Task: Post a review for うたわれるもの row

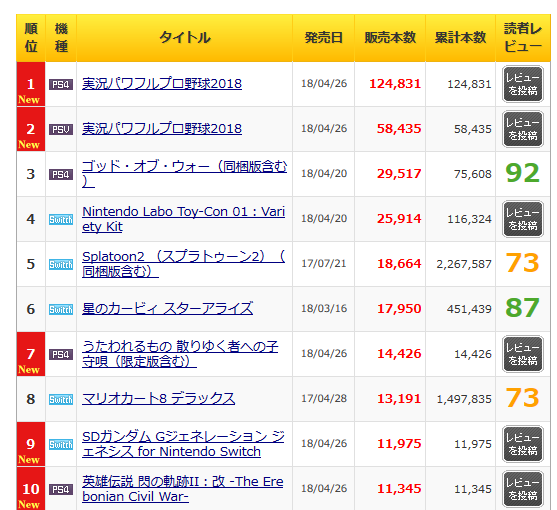Action: click(x=523, y=354)
